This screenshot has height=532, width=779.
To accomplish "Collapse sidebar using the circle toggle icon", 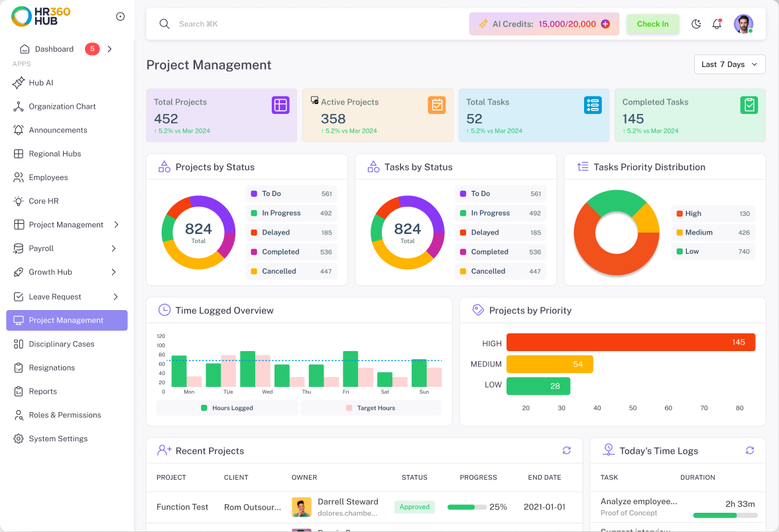I will coord(120,17).
